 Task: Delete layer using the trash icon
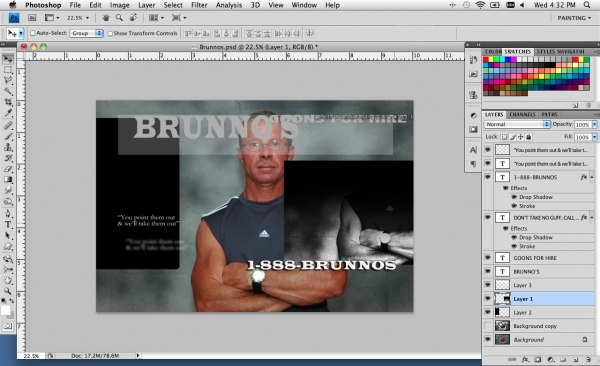click(x=588, y=359)
